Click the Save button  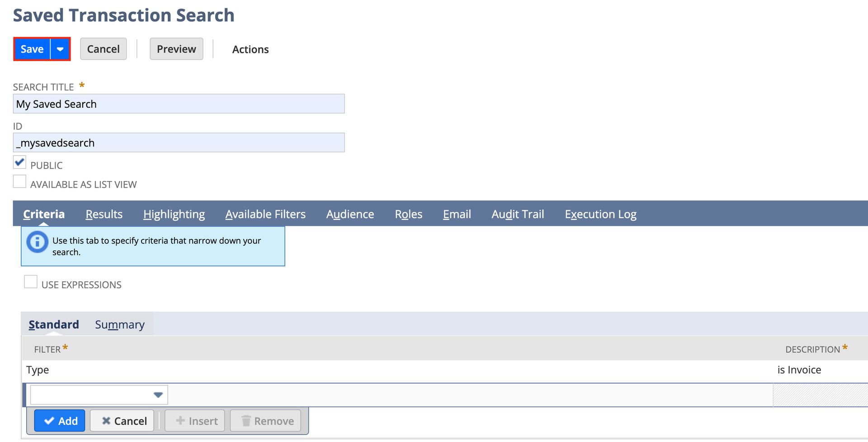tap(32, 48)
